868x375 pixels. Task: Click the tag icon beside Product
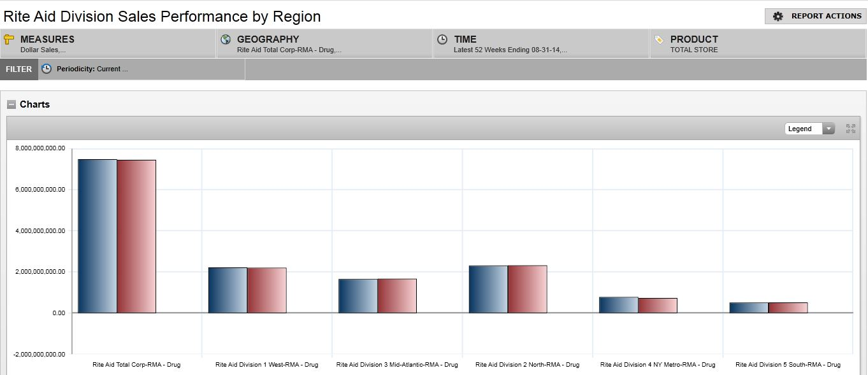(x=659, y=39)
